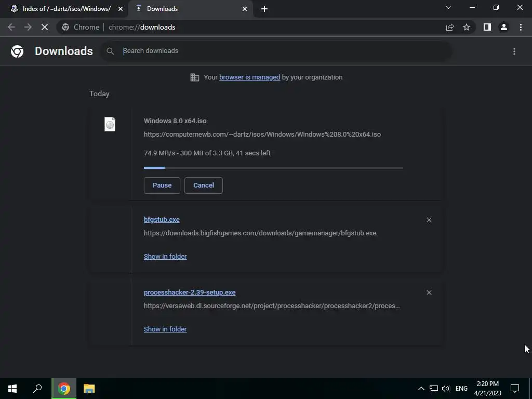The width and height of the screenshot is (532, 399).
Task: Click the sourceforge processhacker source URL
Action: (x=272, y=305)
